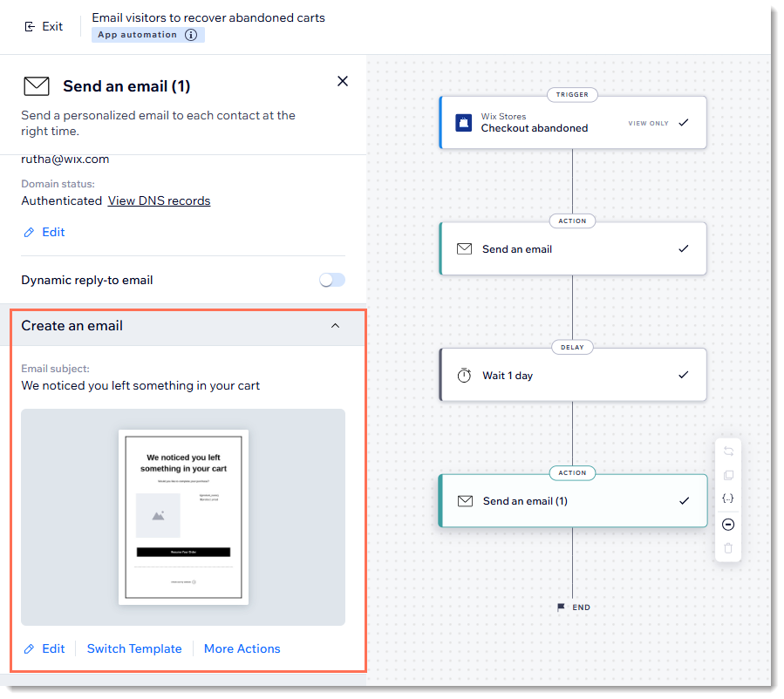Close the Send an email panel
Screen dimensions: 784x699
click(x=343, y=81)
